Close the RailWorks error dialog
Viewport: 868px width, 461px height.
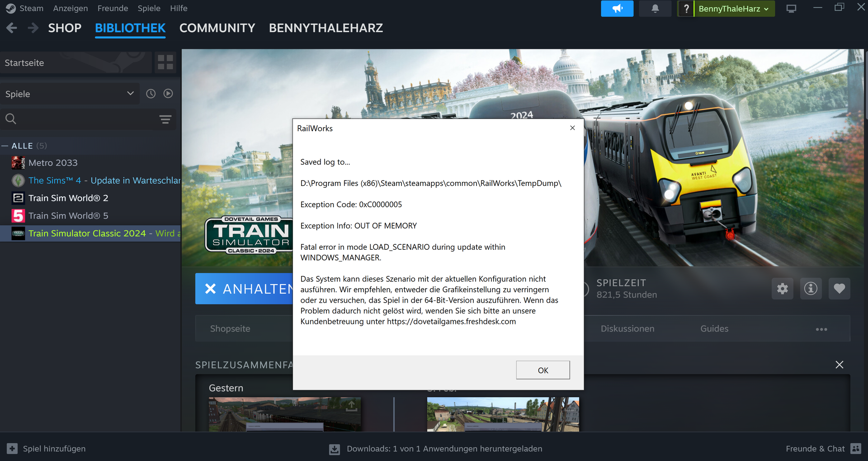[572, 128]
